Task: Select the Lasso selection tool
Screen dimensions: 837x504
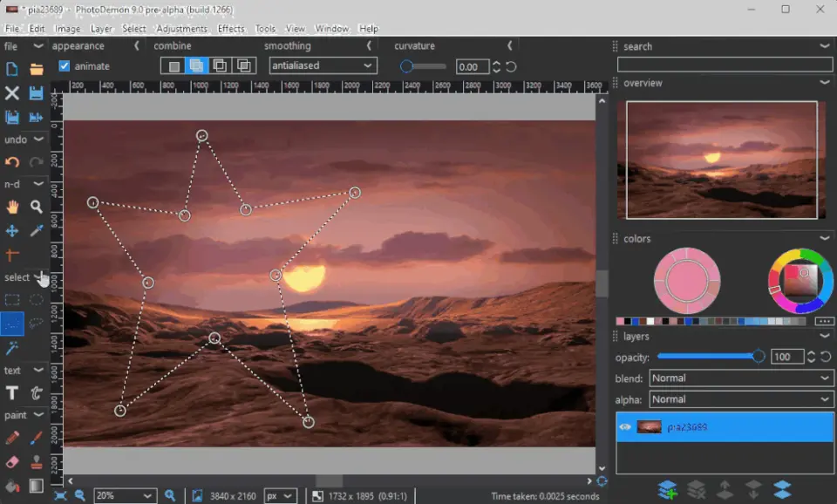Action: coord(37,324)
